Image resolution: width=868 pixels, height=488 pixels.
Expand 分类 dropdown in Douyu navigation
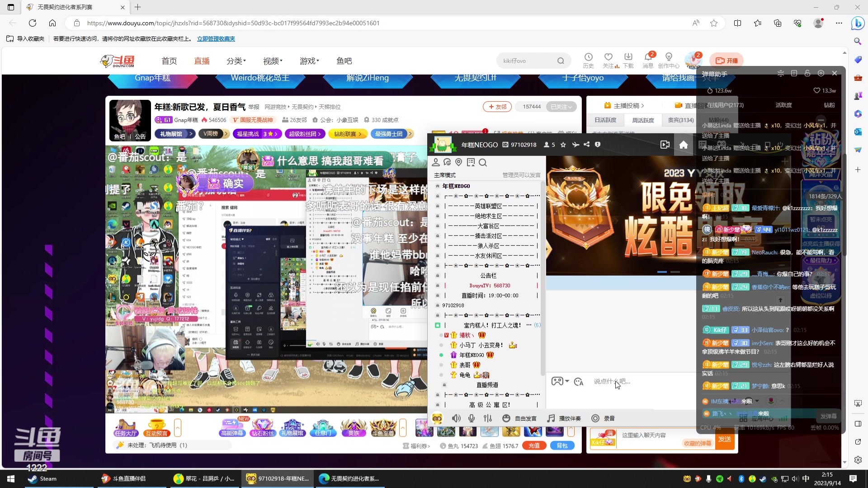(236, 61)
